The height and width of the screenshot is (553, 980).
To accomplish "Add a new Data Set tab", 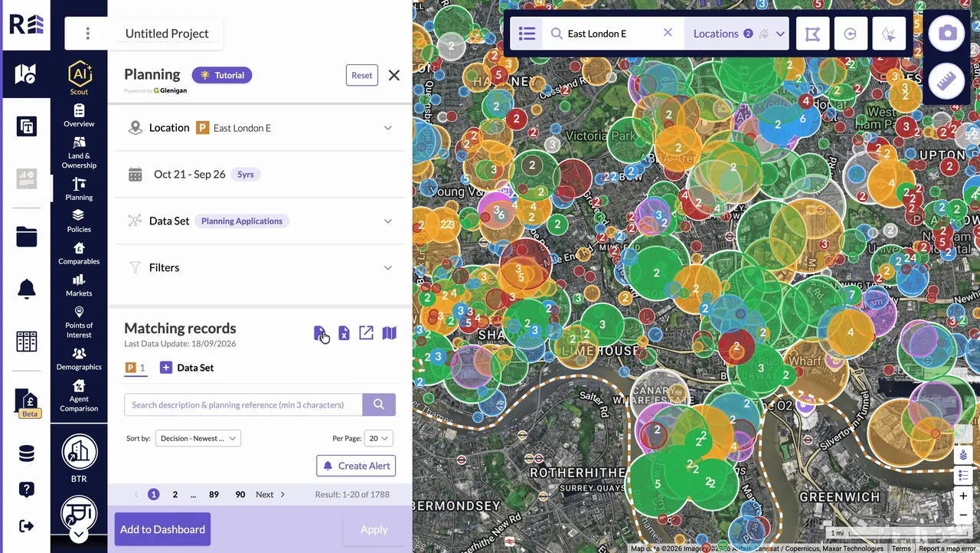I will 187,368.
